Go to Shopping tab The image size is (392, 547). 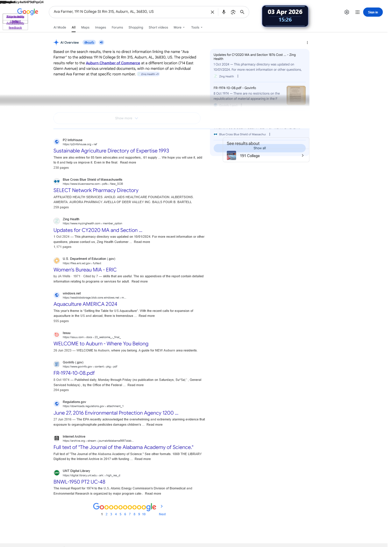tap(136, 27)
